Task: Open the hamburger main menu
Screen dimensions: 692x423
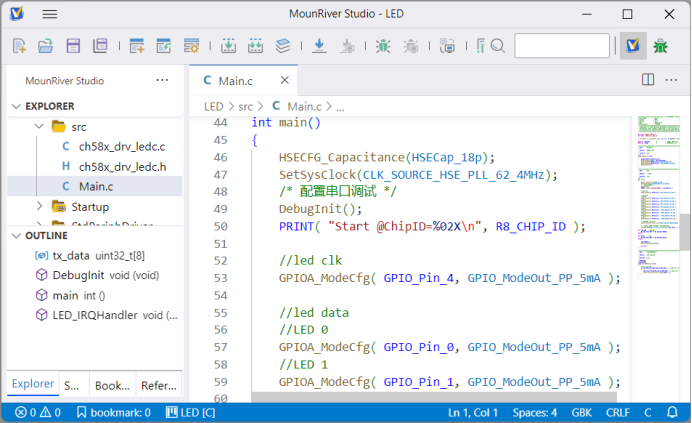Action: pyautogui.click(x=49, y=14)
